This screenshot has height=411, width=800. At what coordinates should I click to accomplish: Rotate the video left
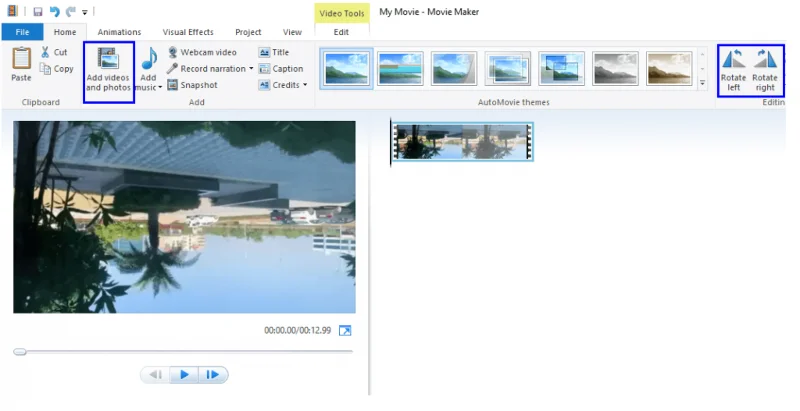[733, 60]
